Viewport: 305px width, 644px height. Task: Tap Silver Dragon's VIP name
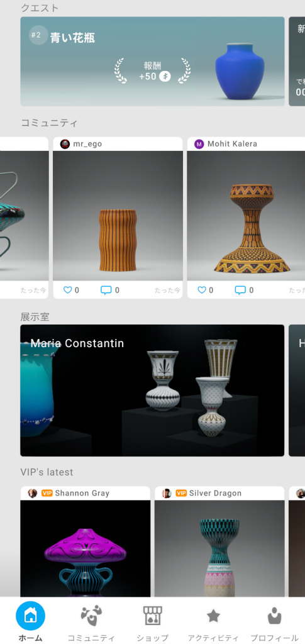point(215,493)
